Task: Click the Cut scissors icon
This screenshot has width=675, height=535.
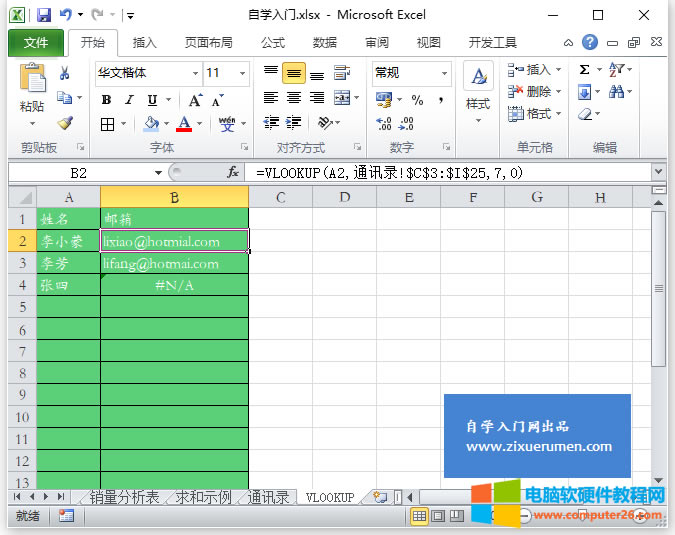Action: point(65,73)
